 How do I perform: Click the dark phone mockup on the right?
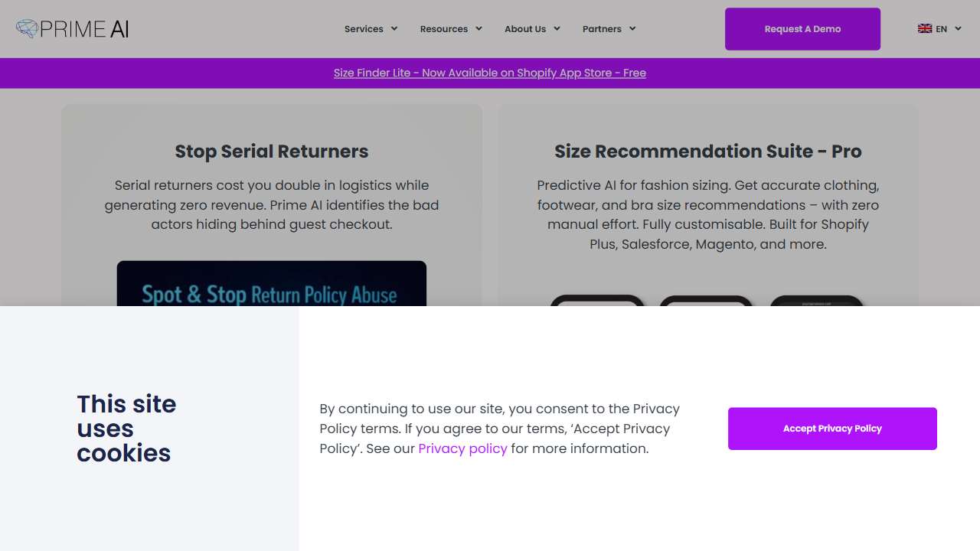click(x=816, y=301)
